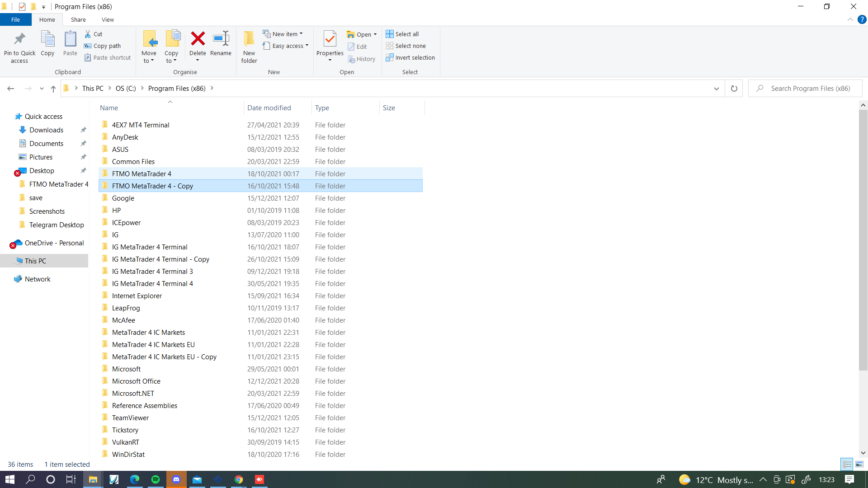Open Help via the question mark
The height and width of the screenshot is (488, 868).
862,19
